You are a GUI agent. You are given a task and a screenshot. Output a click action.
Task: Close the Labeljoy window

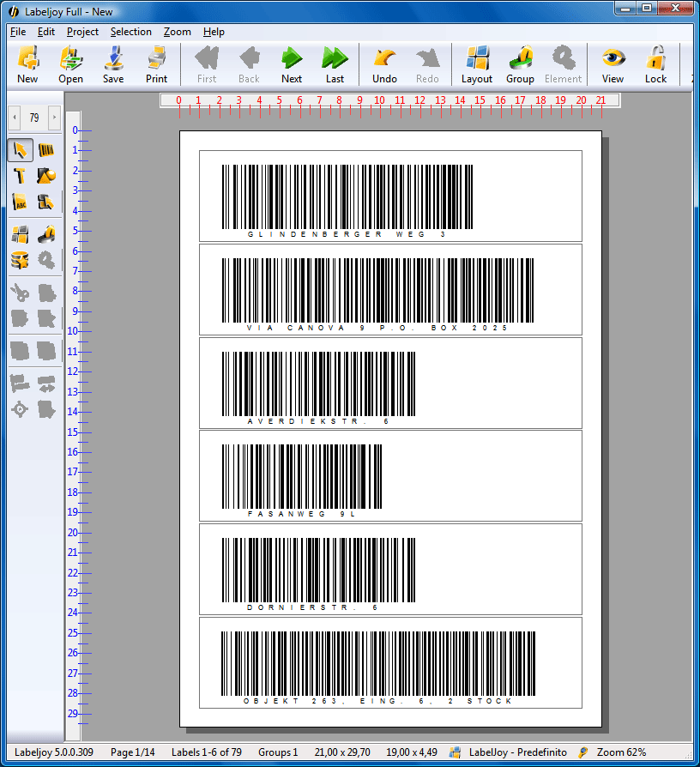click(675, 9)
